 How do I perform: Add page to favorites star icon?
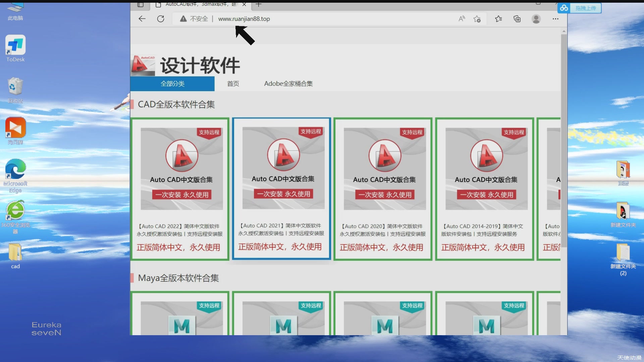point(477,19)
